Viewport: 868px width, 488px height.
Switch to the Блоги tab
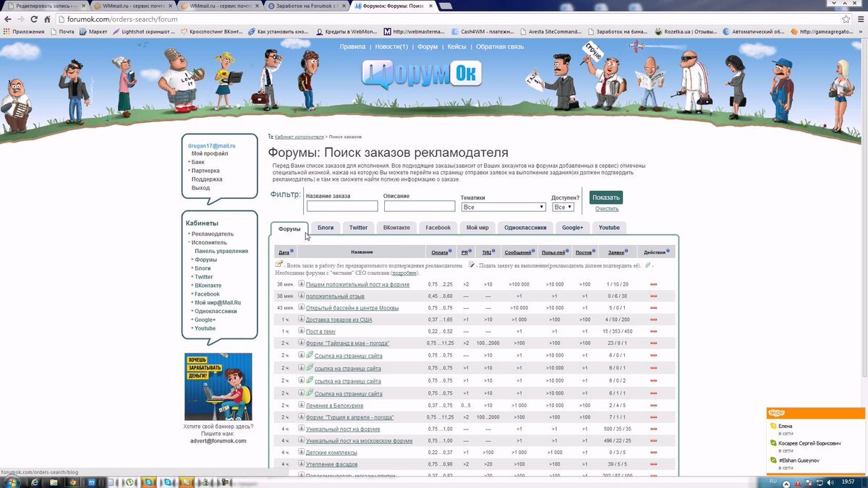tap(325, 228)
